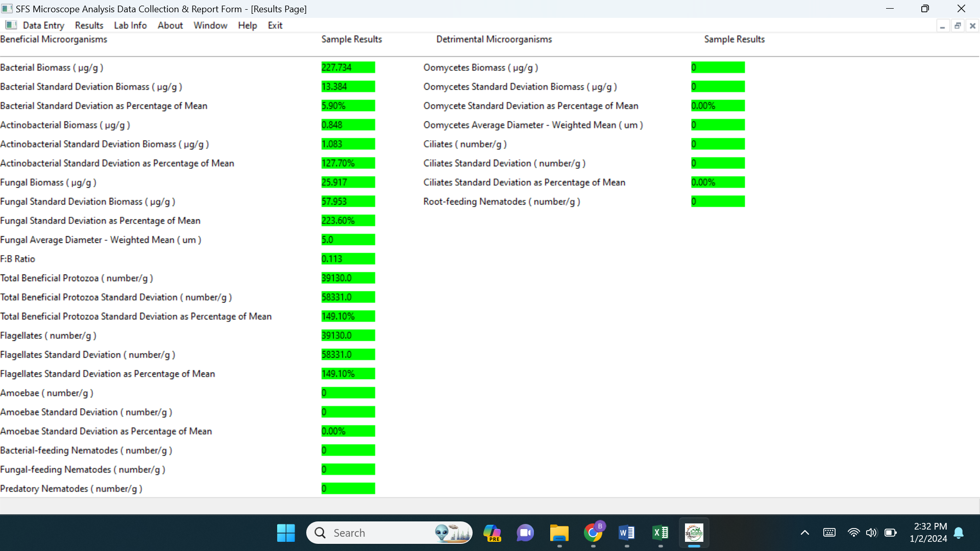
Task: Click the Oomycetes Biomass value field
Action: click(718, 67)
